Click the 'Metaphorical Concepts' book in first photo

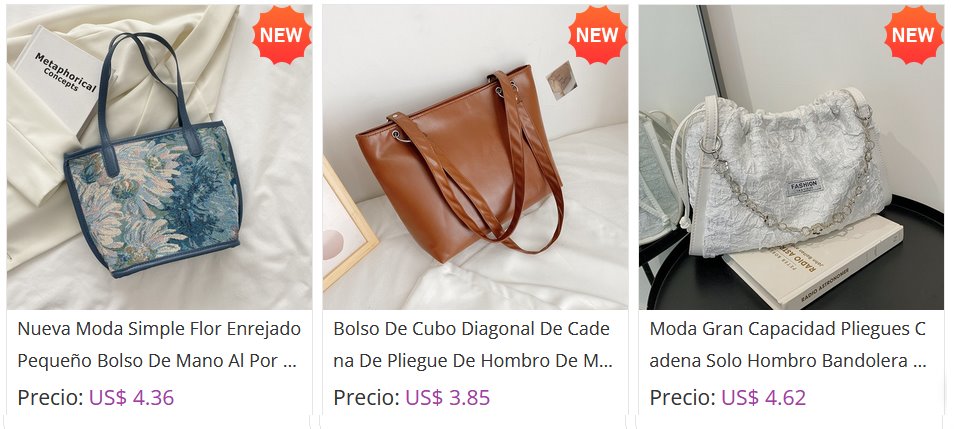[x=60, y=76]
